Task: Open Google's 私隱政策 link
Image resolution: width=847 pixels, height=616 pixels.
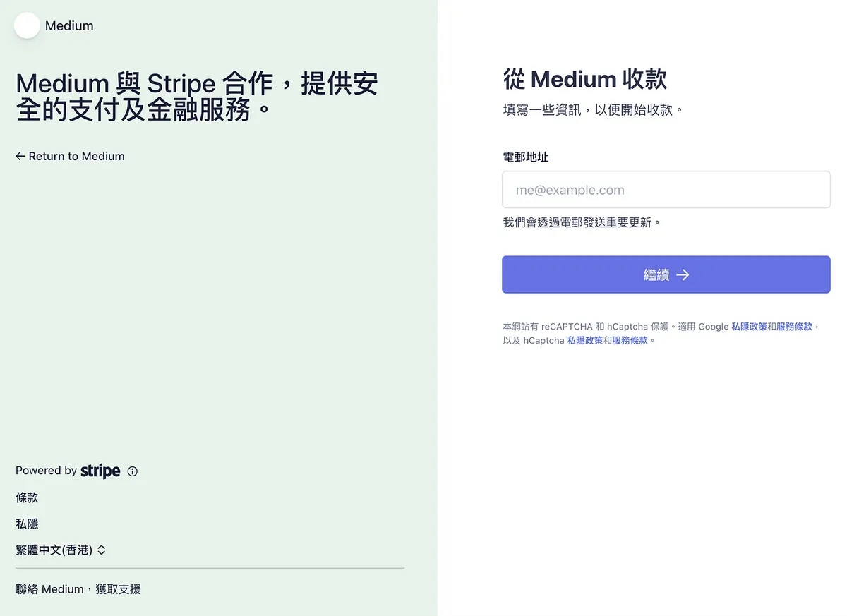Action: [x=749, y=327]
